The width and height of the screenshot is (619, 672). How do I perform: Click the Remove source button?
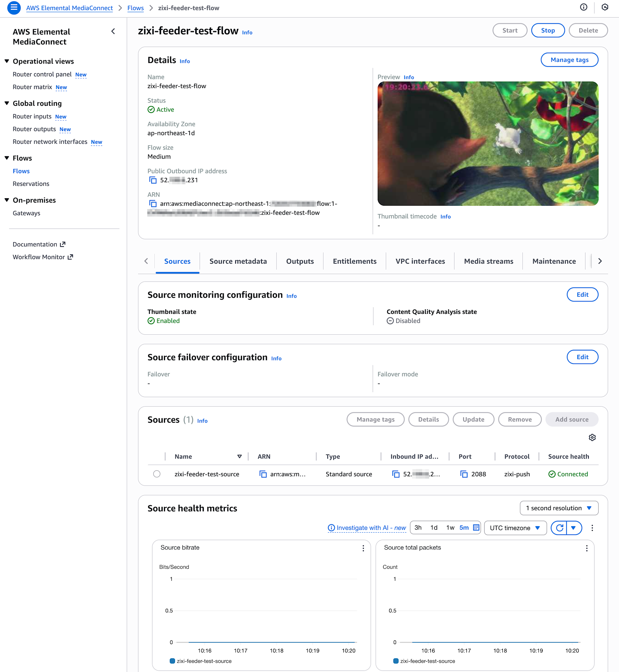[520, 419]
